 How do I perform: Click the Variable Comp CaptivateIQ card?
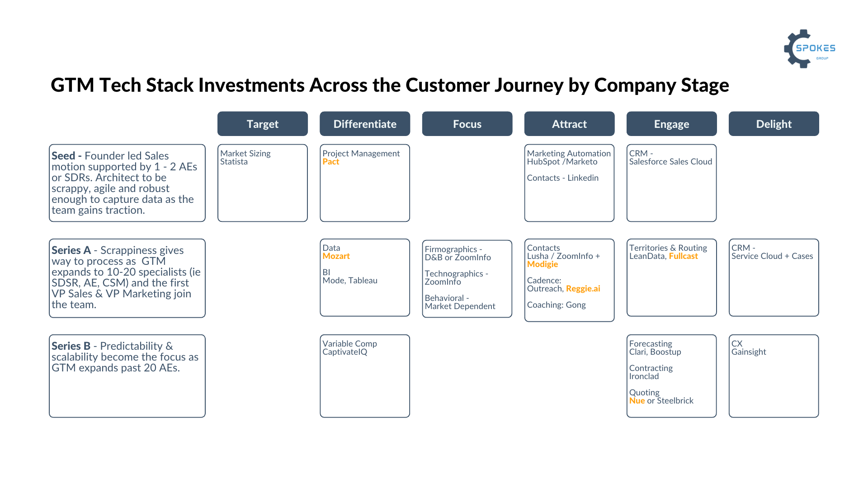coord(364,376)
